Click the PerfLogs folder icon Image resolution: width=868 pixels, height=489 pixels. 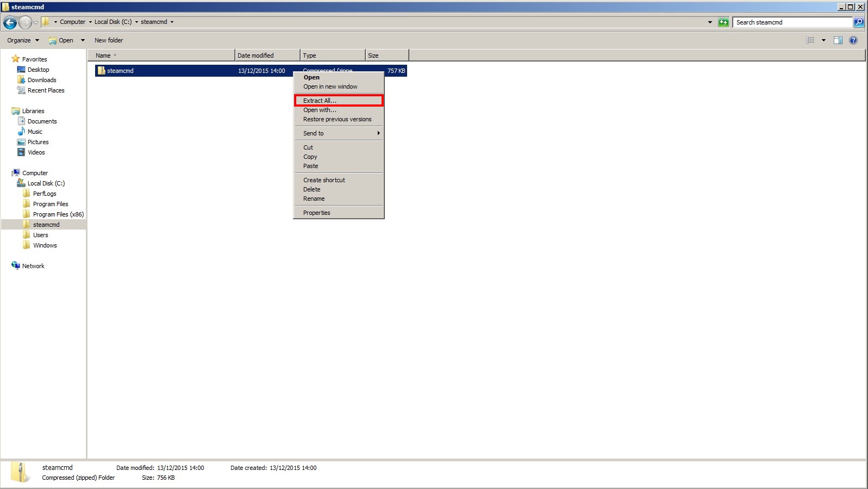(27, 194)
